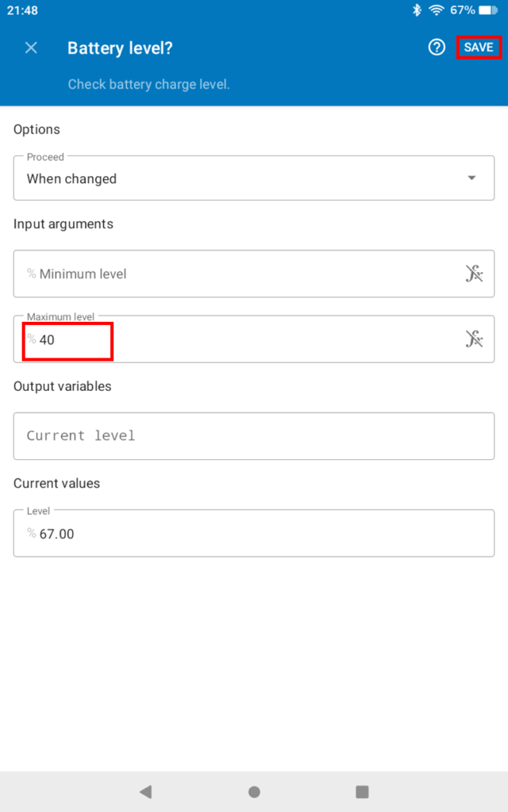Tap the X close icon
The width and height of the screenshot is (508, 812).
[x=31, y=48]
